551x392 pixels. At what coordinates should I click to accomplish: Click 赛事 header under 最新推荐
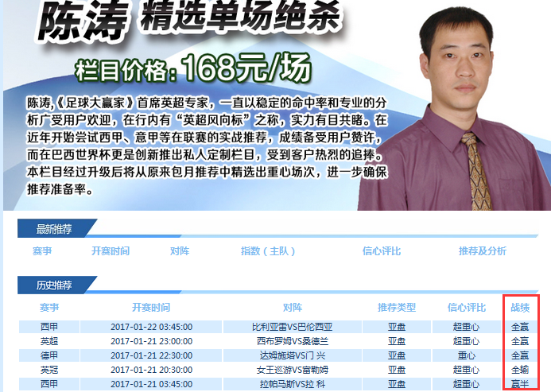coord(42,251)
